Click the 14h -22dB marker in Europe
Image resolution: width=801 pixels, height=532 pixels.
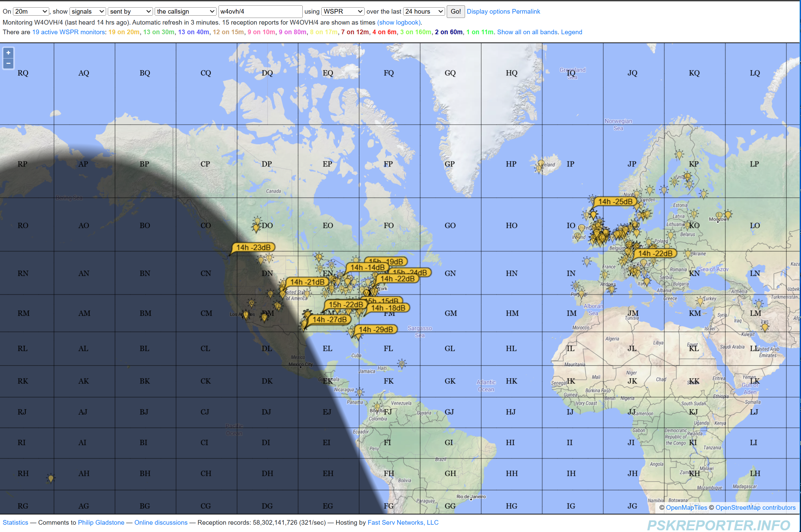click(x=655, y=254)
